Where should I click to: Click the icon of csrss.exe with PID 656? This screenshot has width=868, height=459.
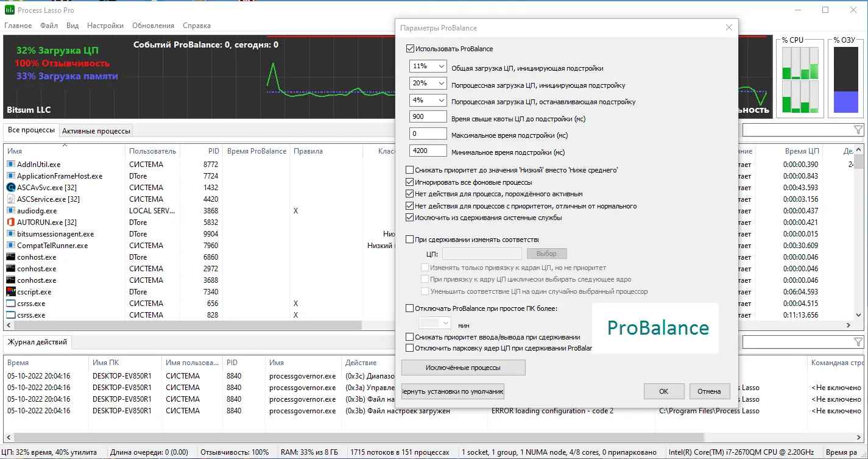10,304
